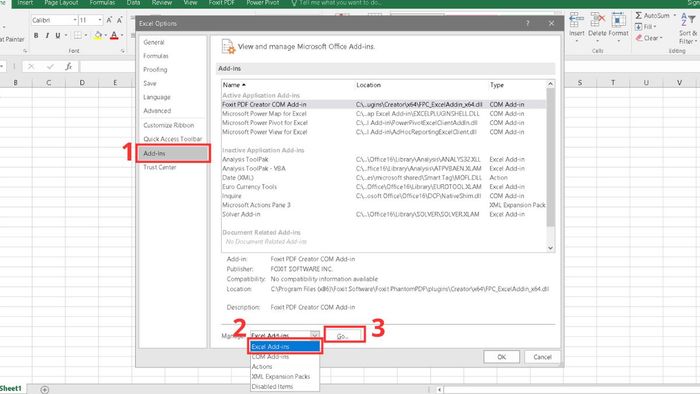The image size is (700, 394).
Task: Select Actions in the Manage list
Action: pyautogui.click(x=285, y=366)
